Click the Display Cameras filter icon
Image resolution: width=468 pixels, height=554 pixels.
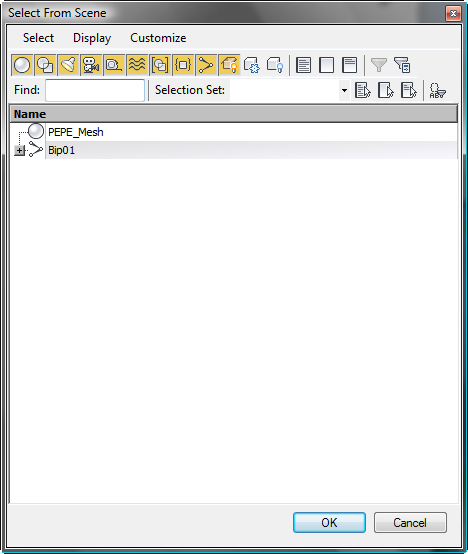point(91,65)
